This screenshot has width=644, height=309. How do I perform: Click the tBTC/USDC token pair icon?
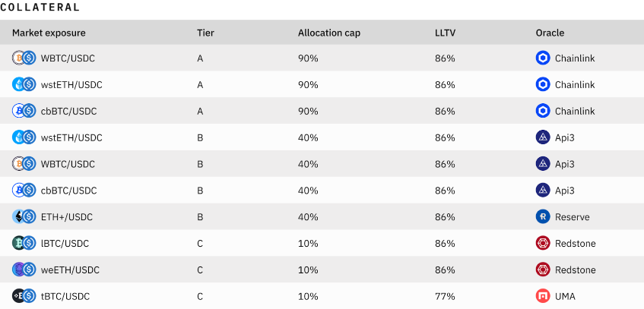[24, 296]
